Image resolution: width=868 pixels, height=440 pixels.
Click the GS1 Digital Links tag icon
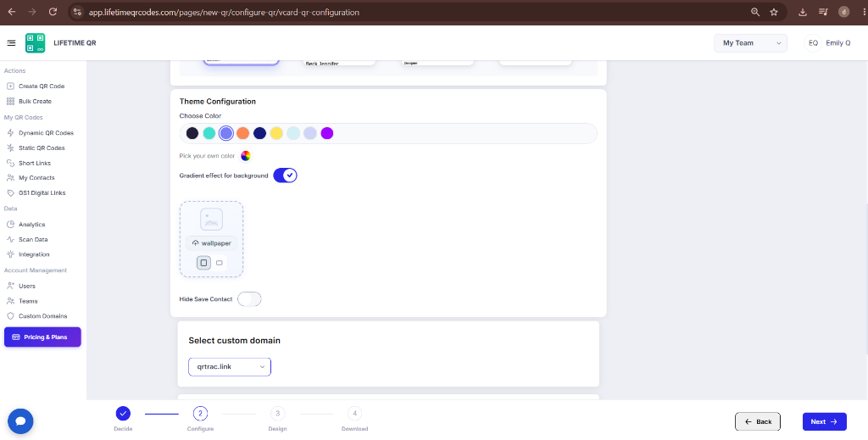coord(10,193)
